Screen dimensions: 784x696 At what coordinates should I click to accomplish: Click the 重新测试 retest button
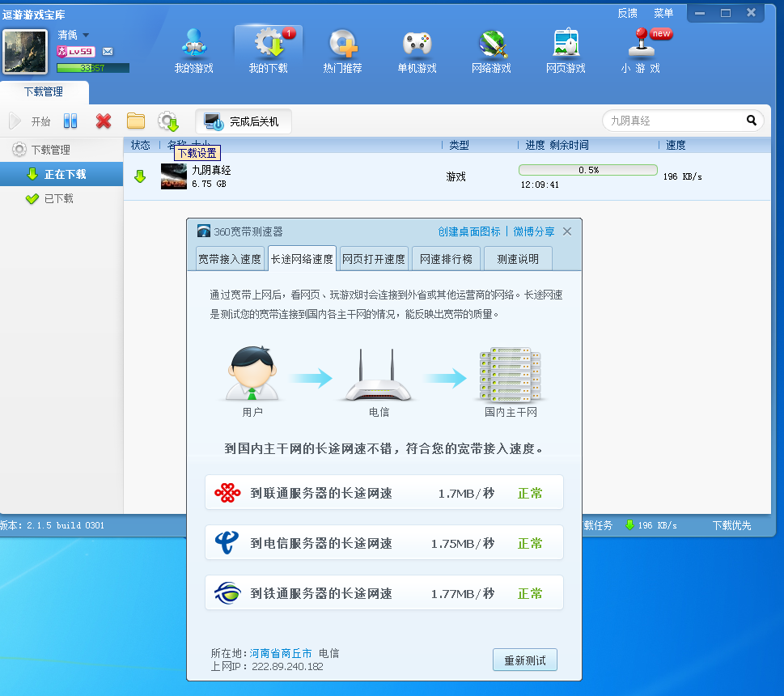point(524,660)
